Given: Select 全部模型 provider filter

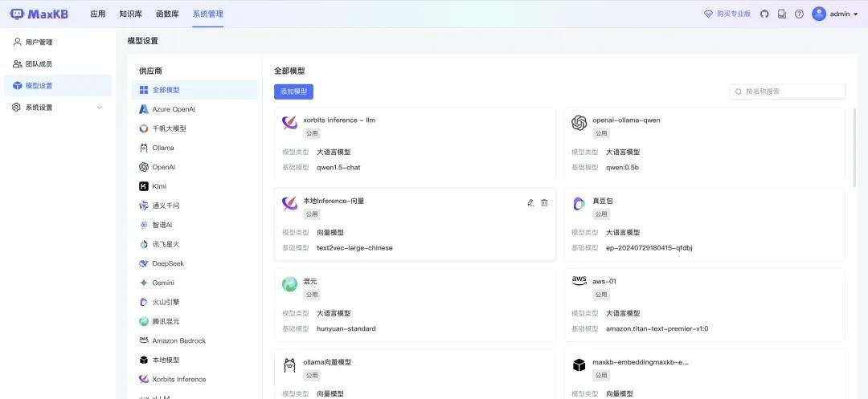Looking at the screenshot, I should pos(194,90).
